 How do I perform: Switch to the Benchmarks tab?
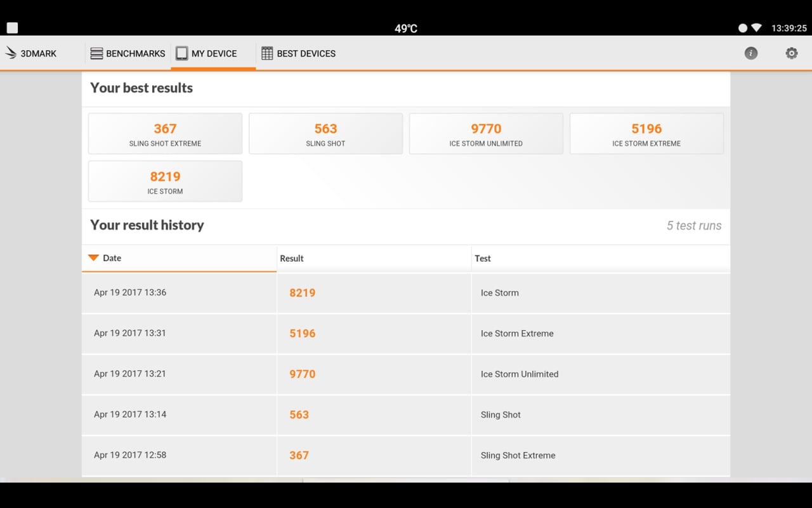(x=128, y=53)
